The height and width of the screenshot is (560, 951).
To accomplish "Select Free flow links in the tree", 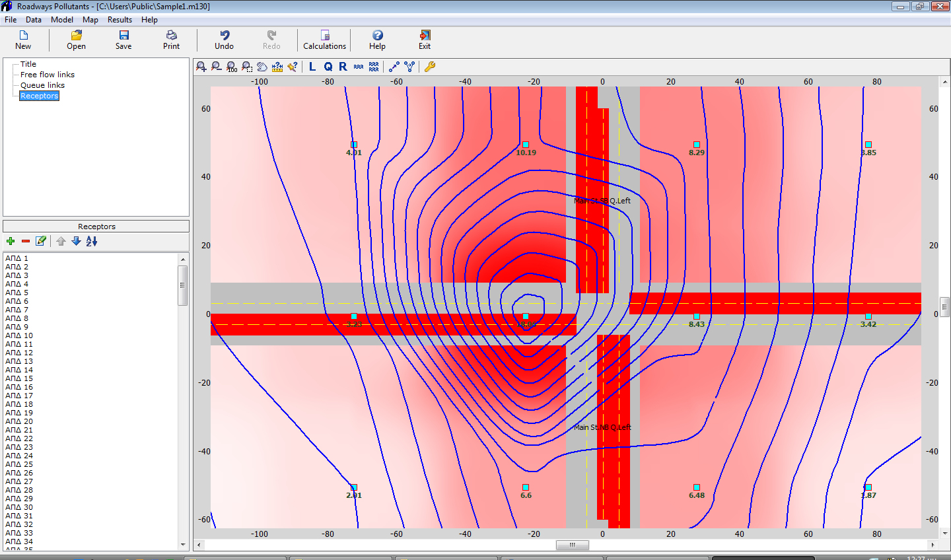I will pos(47,75).
